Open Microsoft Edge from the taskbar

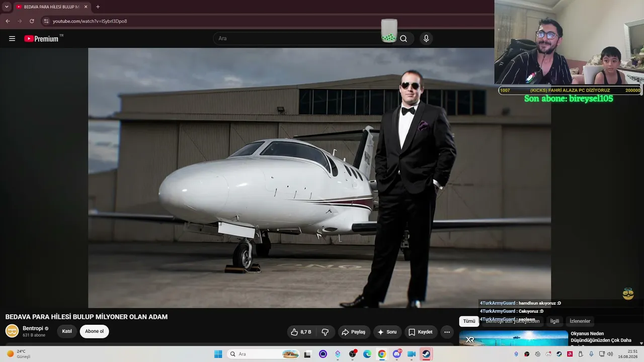pos(367,354)
